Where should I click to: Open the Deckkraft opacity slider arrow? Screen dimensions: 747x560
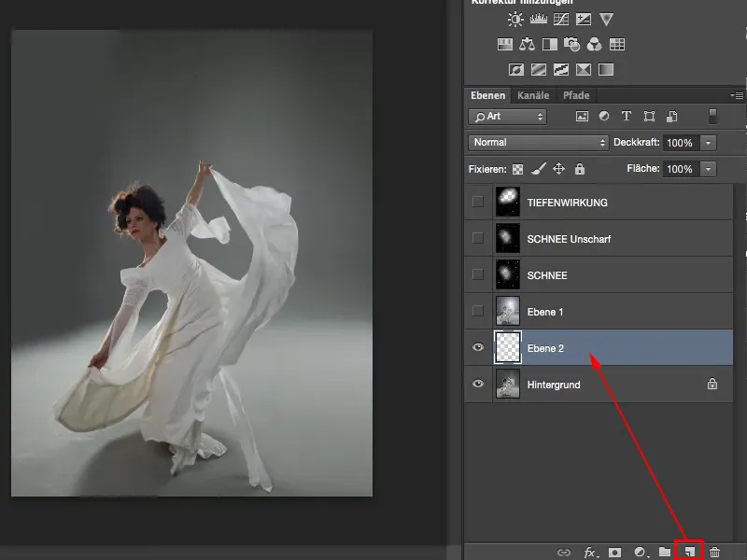pyautogui.click(x=709, y=143)
